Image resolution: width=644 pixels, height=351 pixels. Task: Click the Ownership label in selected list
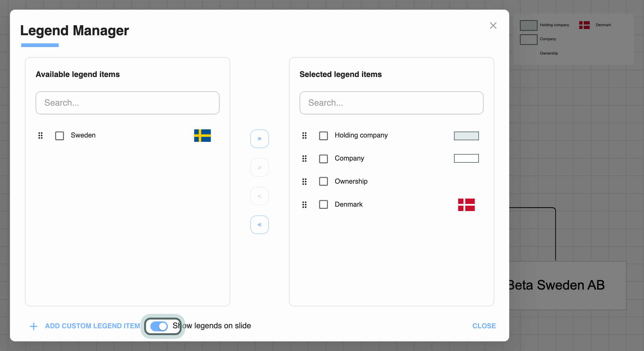click(351, 181)
